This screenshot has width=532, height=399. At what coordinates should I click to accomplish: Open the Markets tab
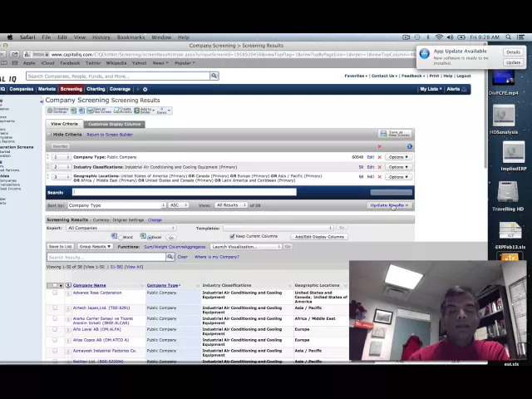coord(47,89)
